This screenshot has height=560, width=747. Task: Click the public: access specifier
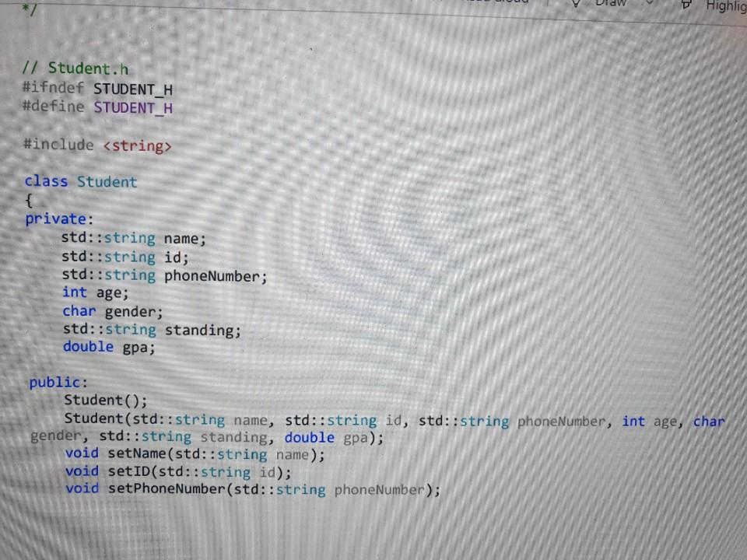[58, 382]
